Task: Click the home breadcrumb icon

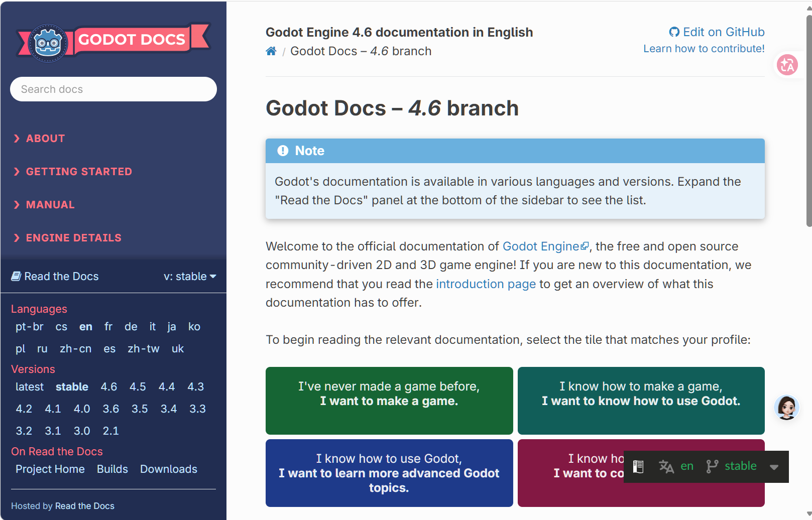Action: click(271, 51)
